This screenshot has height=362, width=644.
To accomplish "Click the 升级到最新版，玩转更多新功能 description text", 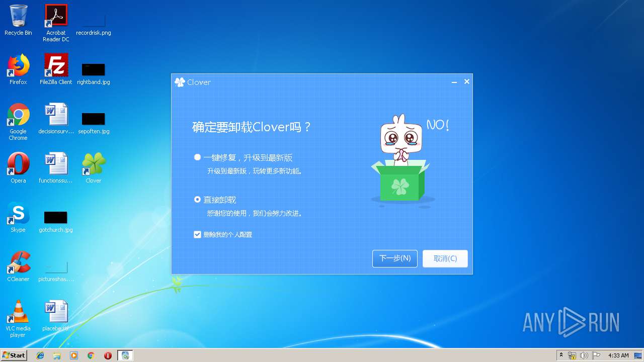I will pyautogui.click(x=255, y=171).
